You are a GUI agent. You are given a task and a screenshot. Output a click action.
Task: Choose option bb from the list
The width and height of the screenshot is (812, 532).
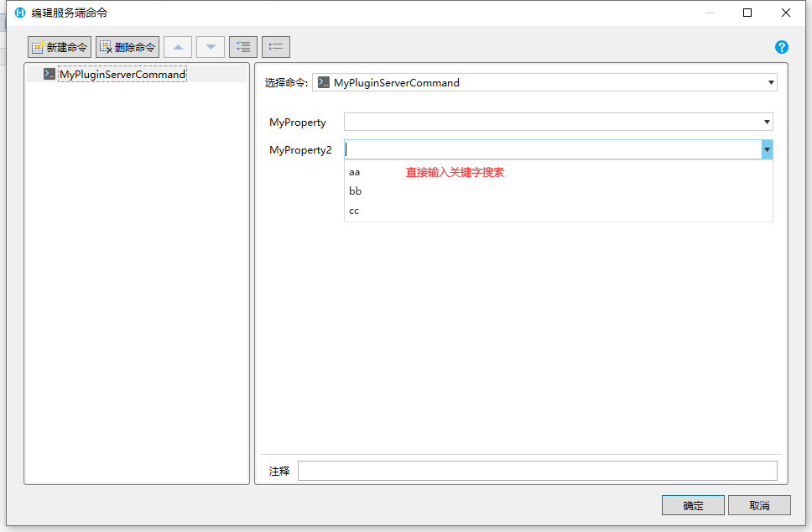coord(559,191)
